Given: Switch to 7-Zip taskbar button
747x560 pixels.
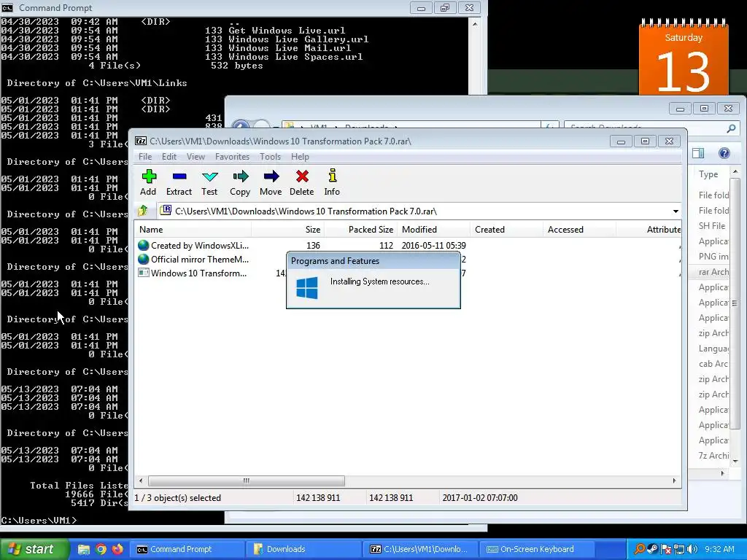Looking at the screenshot, I should click(419, 549).
